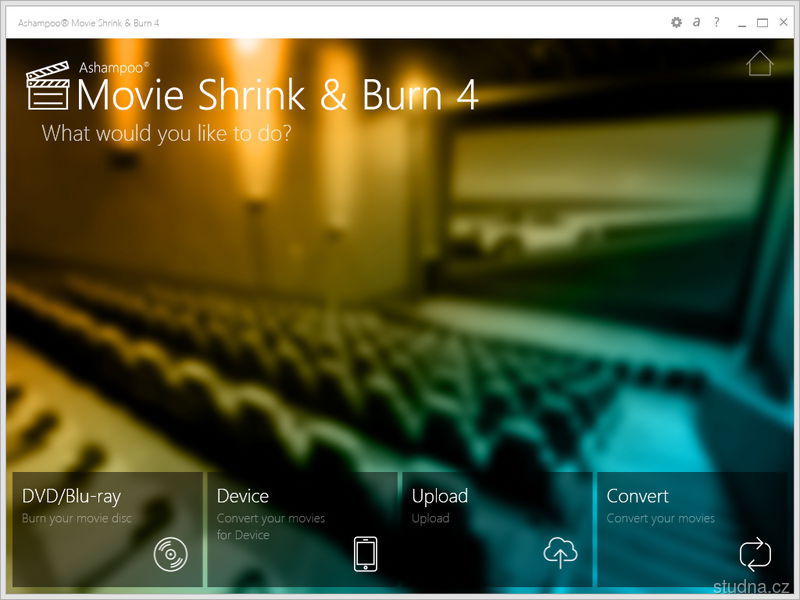The image size is (800, 600).
Task: Click 'What would you like to do?' text
Action: [167, 134]
